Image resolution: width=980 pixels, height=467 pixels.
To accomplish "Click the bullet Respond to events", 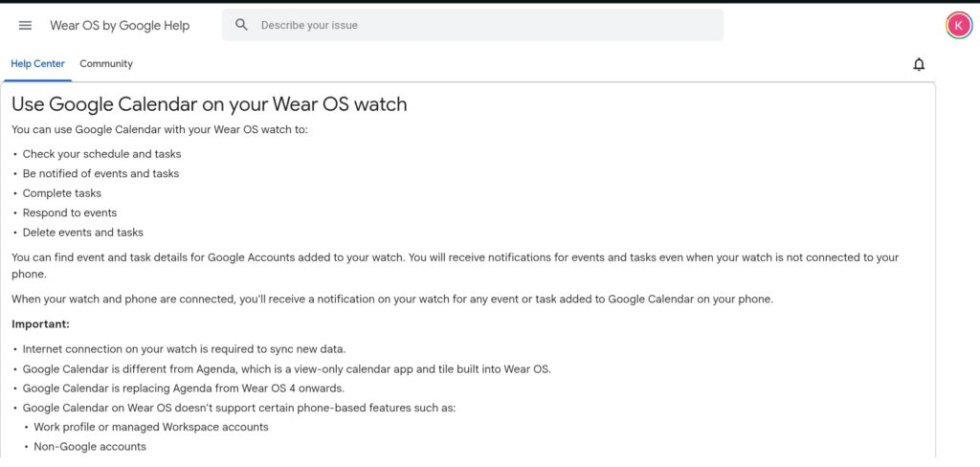I will pos(69,212).
